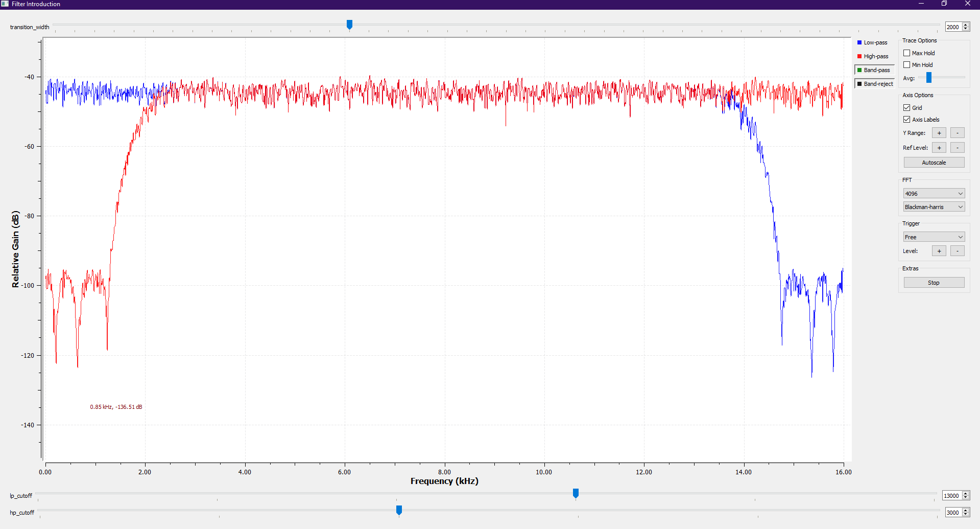Enable the Max Hold option
Viewport: 980px width, 529px height.
click(x=907, y=53)
